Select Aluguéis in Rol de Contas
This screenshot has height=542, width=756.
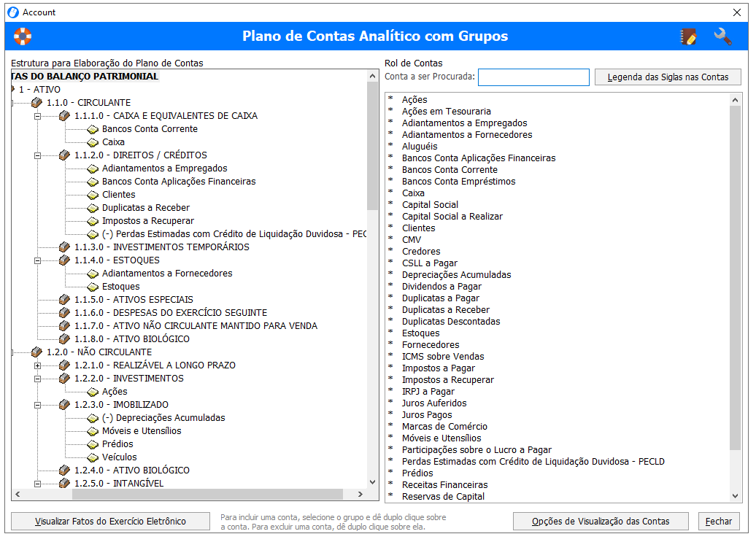420,147
